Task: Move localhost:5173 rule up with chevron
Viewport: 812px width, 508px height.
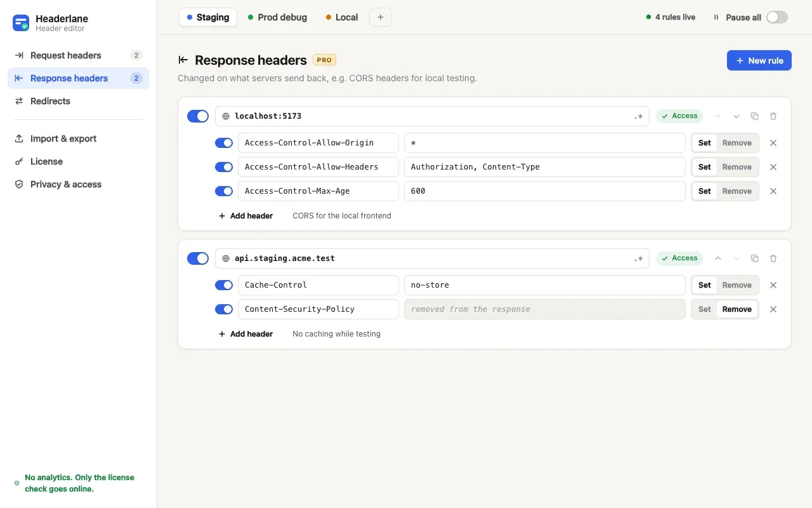Action: click(x=718, y=116)
